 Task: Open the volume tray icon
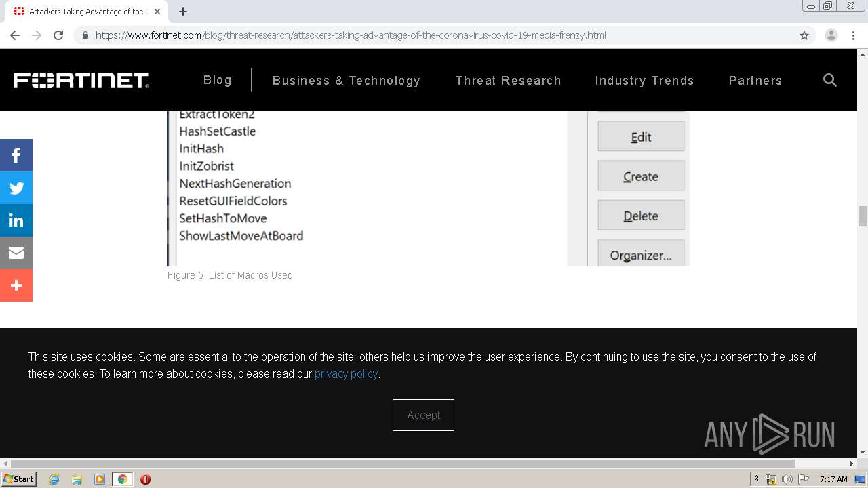pyautogui.click(x=787, y=479)
